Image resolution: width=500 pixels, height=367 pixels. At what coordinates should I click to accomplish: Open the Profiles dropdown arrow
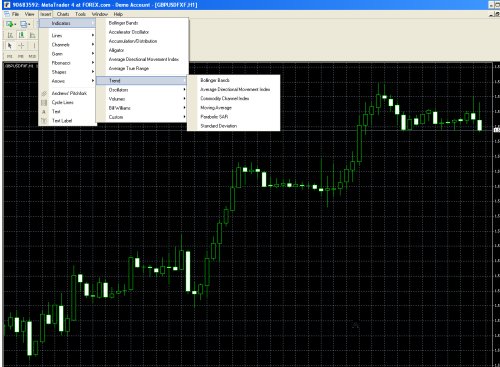coord(29,24)
